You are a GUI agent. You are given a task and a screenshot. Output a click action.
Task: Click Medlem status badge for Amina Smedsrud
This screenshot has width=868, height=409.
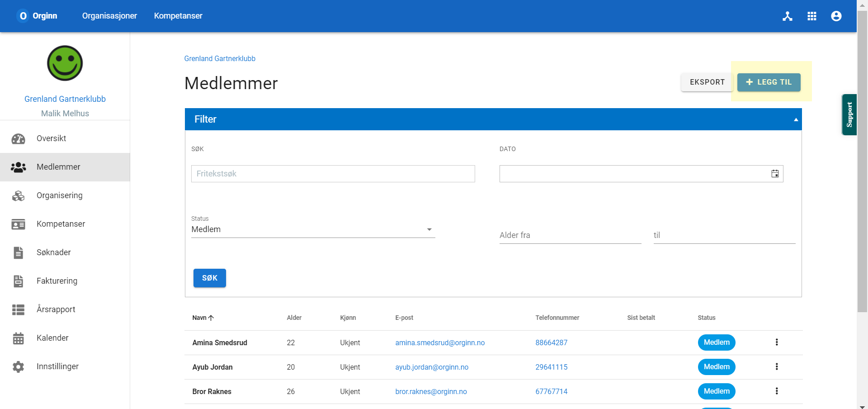click(717, 342)
